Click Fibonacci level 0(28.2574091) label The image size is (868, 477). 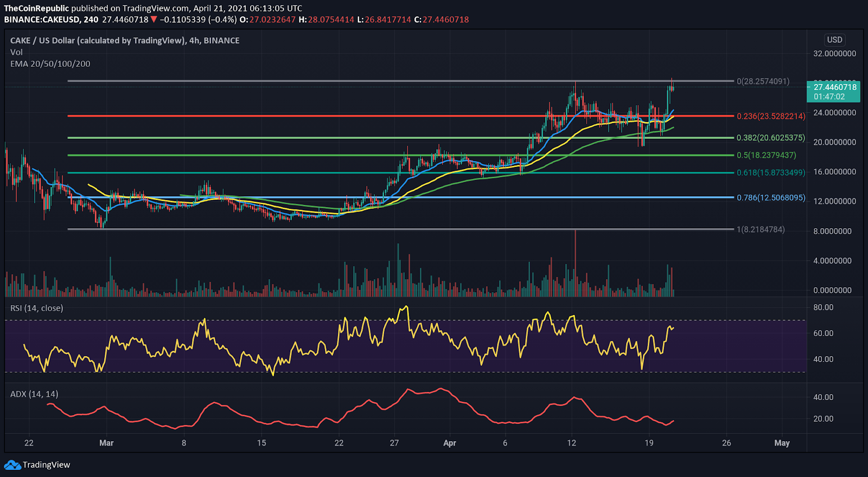click(x=763, y=81)
